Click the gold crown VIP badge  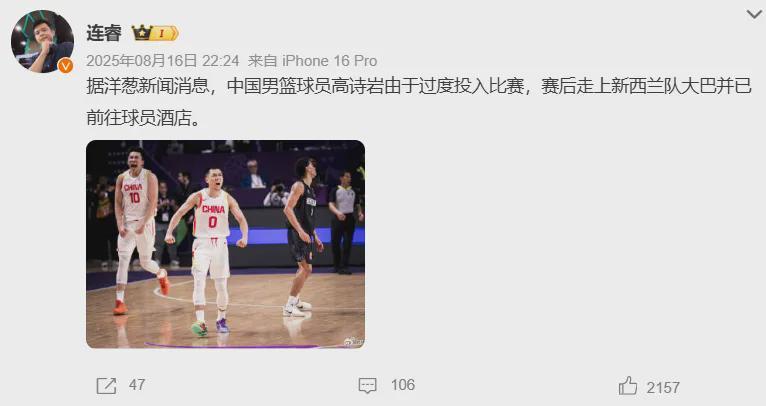155,33
